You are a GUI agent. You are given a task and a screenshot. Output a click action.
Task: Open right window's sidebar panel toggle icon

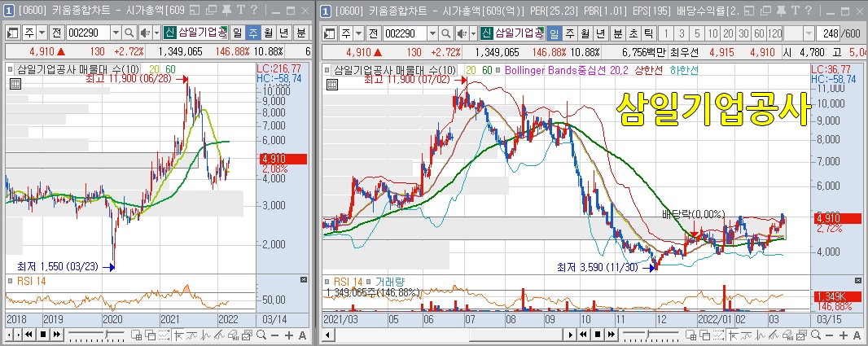(331, 33)
